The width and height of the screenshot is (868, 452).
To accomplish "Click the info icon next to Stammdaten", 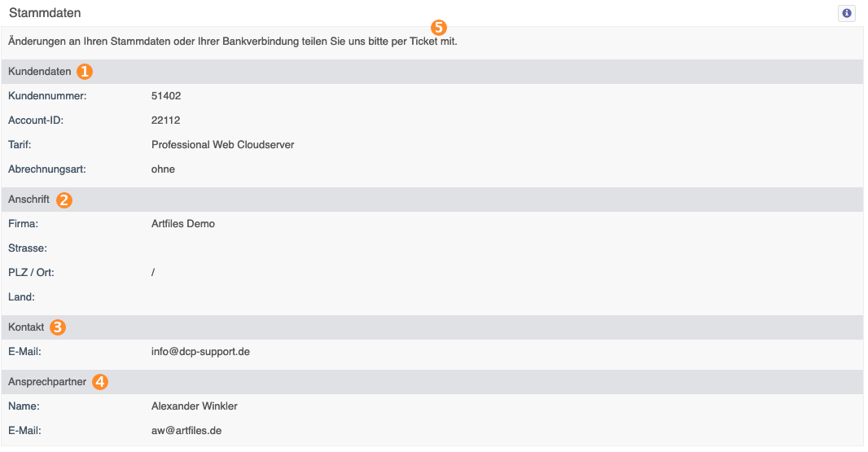I will pyautogui.click(x=846, y=13).
